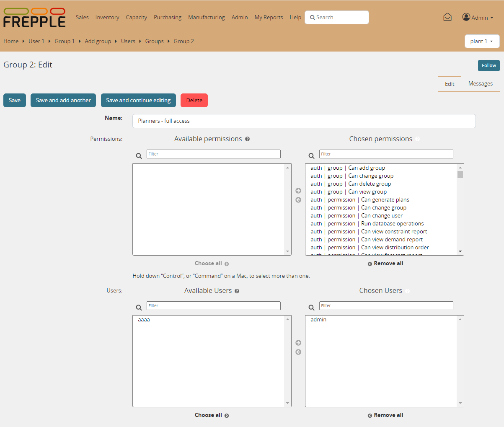Select 'auth | permission | Can generate plans'
The width and height of the screenshot is (504, 427).
pyautogui.click(x=360, y=200)
